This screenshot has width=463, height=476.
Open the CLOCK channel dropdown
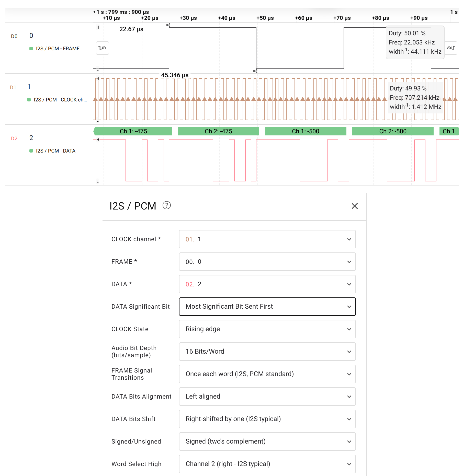pyautogui.click(x=267, y=239)
